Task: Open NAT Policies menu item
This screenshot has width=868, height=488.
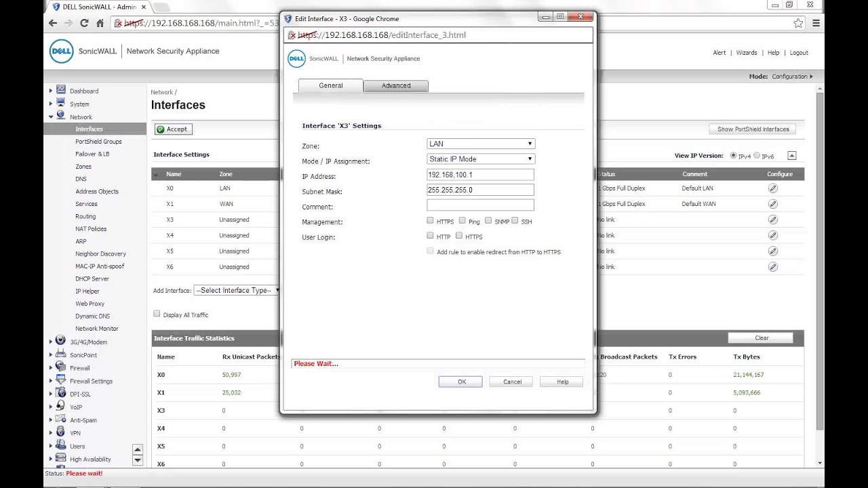Action: 91,229
